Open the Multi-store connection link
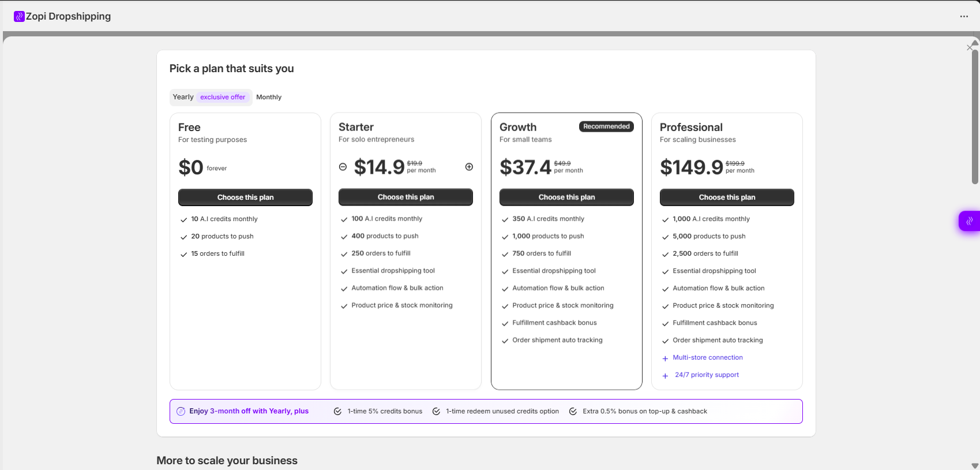The width and height of the screenshot is (980, 470). (x=708, y=357)
